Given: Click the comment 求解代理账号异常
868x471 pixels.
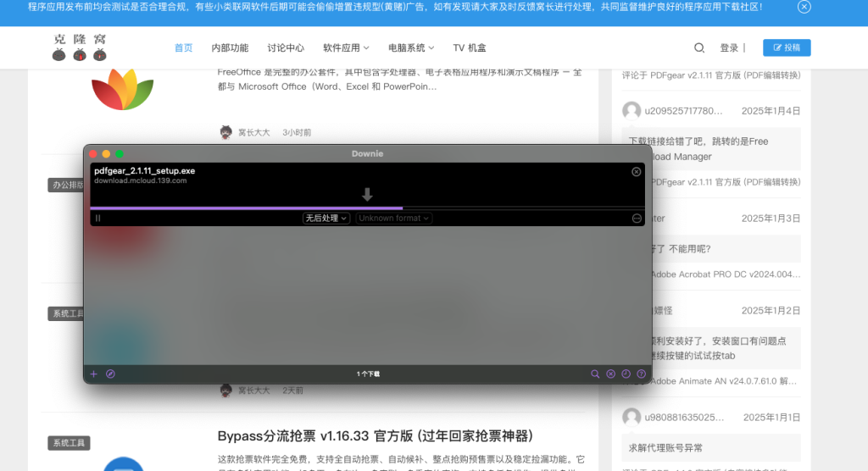Looking at the screenshot, I should point(666,448).
